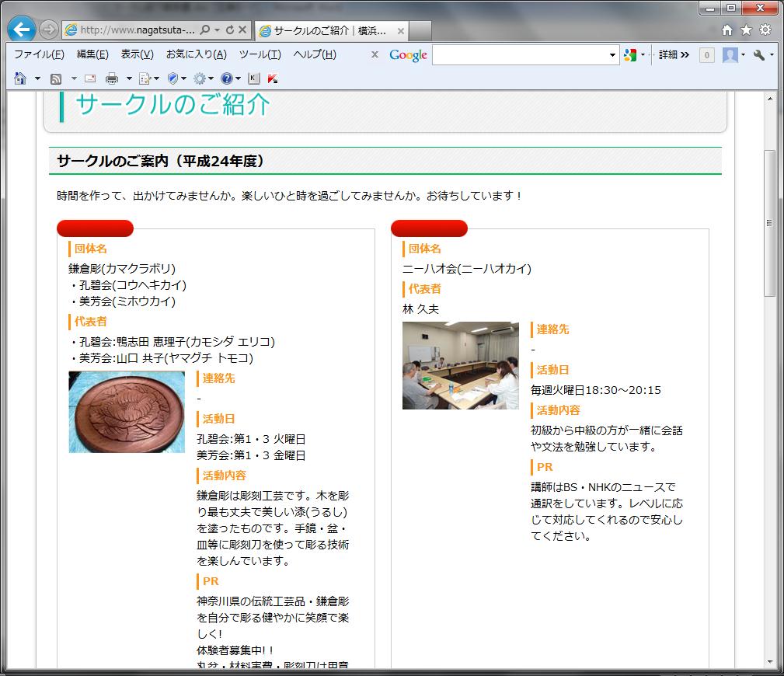
Task: Click the blue Safety shield icon
Action: 172,78
